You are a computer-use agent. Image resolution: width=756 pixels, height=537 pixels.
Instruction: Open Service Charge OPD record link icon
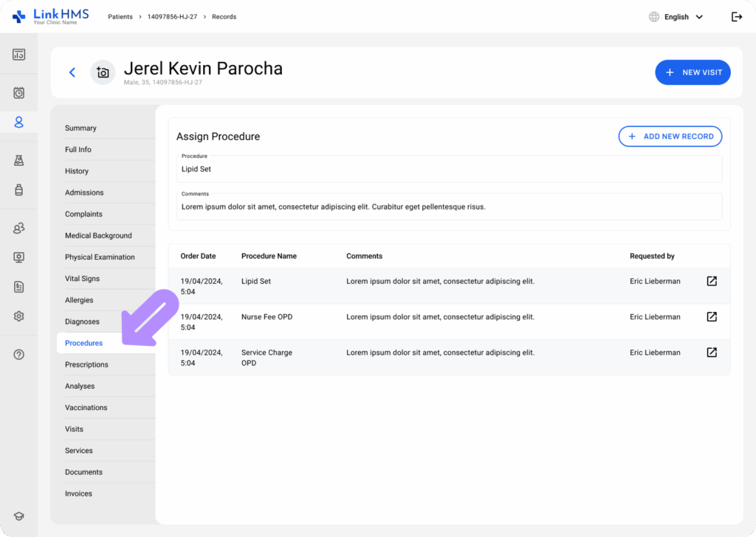[712, 353]
